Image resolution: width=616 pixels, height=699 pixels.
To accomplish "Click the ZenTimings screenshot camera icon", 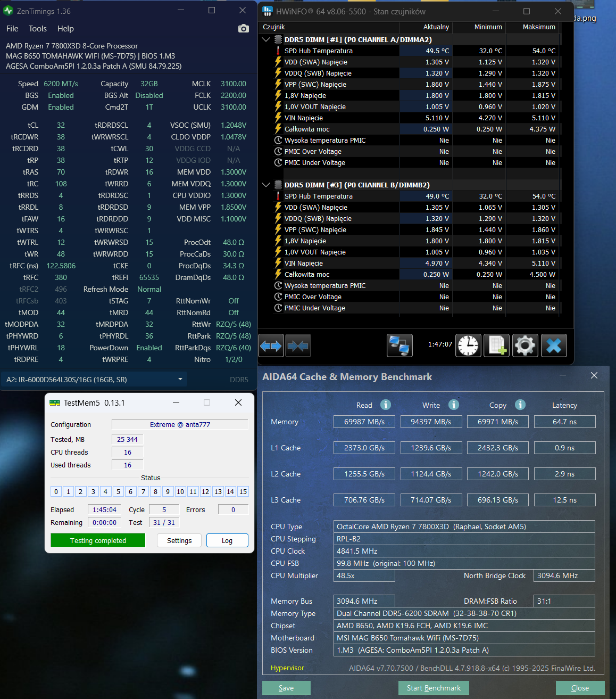I will (243, 29).
